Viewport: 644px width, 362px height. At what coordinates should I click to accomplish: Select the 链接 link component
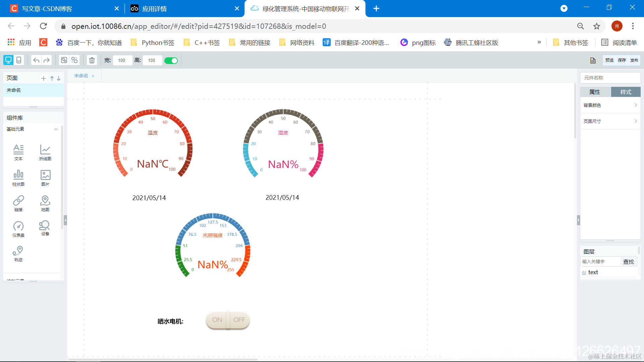[18, 203]
